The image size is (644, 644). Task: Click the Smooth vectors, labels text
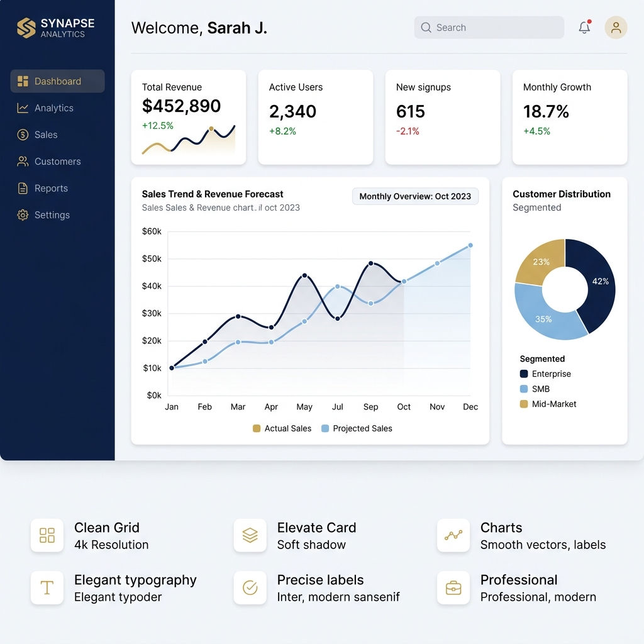[543, 545]
